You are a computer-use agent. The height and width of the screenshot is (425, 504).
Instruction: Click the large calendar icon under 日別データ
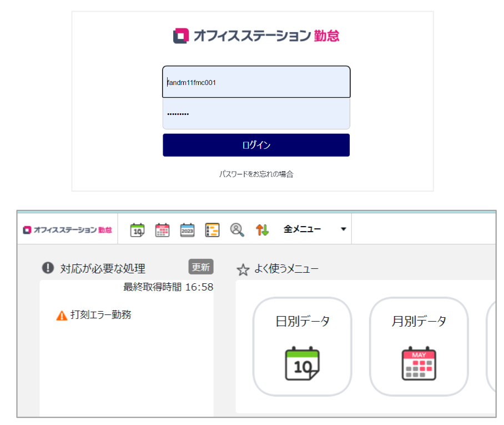[303, 363]
